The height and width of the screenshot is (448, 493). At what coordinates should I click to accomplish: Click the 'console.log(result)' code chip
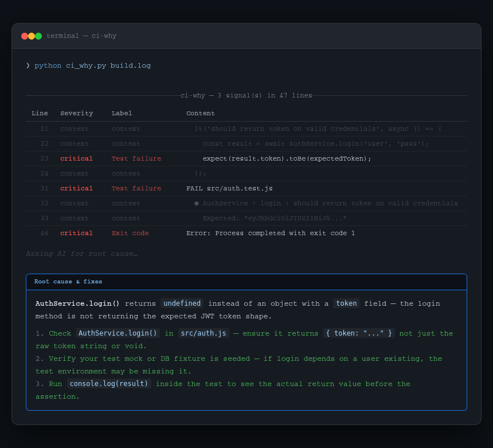coord(109,384)
